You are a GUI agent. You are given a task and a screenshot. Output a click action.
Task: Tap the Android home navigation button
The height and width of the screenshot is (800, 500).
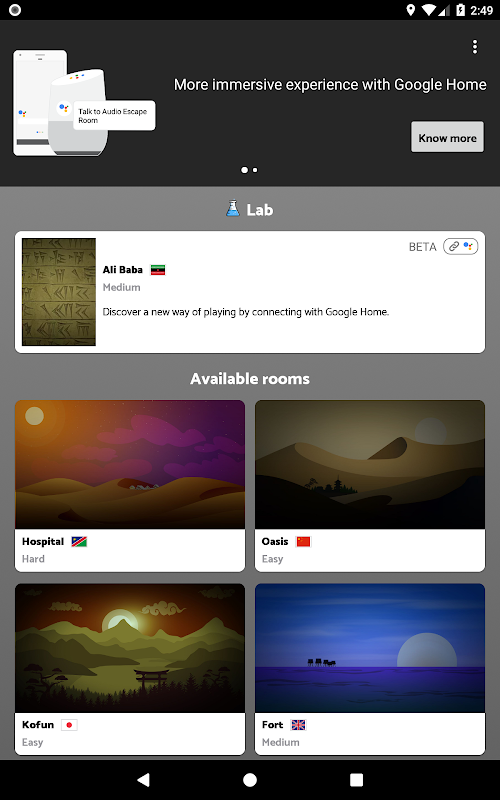click(249, 780)
